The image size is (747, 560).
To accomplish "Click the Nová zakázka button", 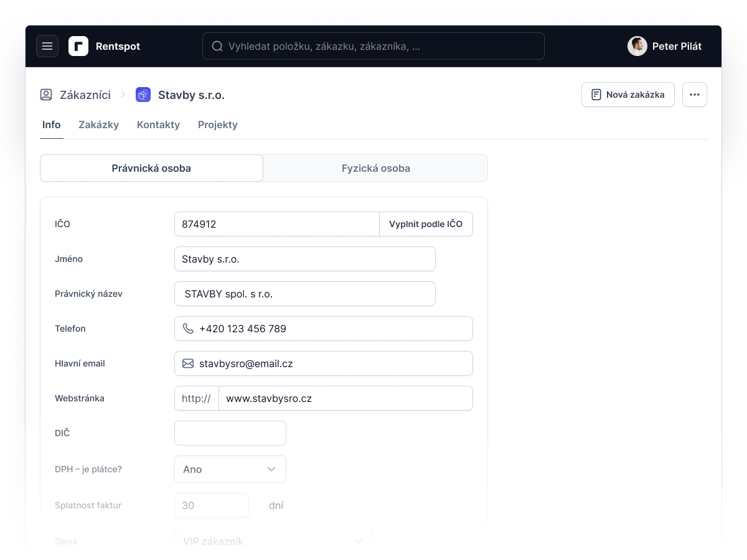I will tap(628, 95).
